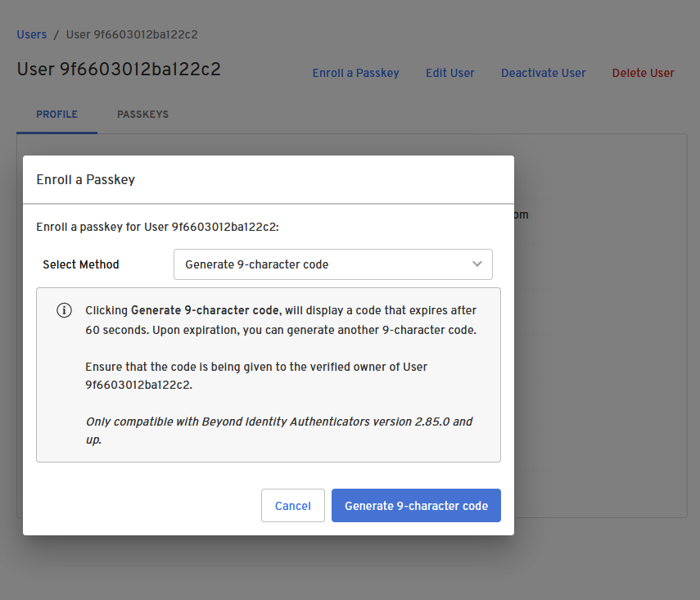Select the PROFILE tab
700x600 pixels.
[56, 115]
